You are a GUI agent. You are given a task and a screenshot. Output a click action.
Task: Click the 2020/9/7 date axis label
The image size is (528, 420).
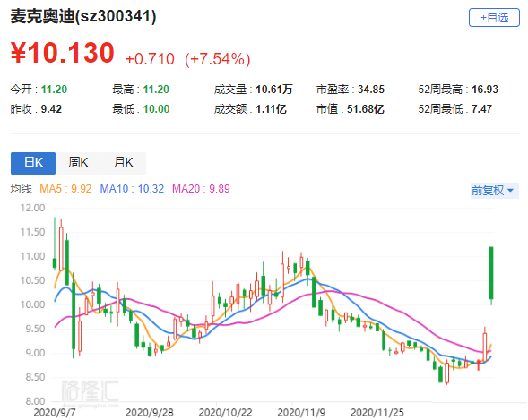click(x=55, y=412)
